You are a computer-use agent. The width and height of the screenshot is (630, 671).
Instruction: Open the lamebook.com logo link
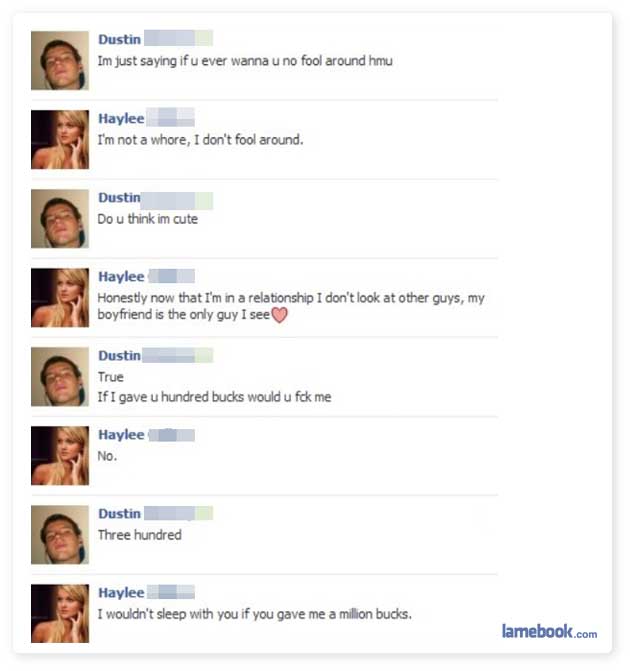point(550,632)
